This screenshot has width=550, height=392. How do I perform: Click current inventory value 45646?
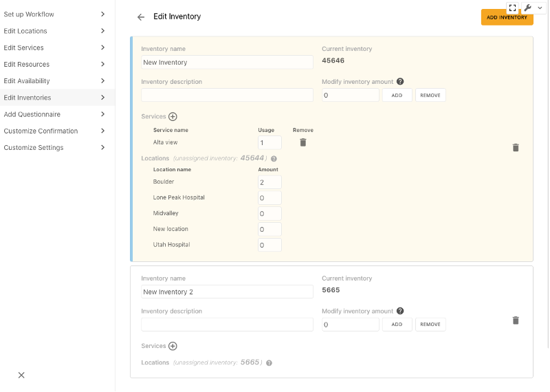coord(333,61)
